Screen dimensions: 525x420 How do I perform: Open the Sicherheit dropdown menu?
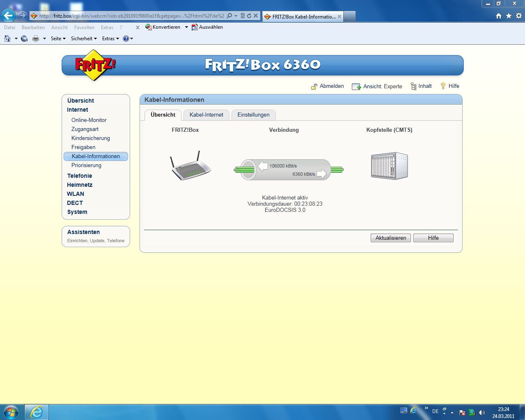click(84, 39)
